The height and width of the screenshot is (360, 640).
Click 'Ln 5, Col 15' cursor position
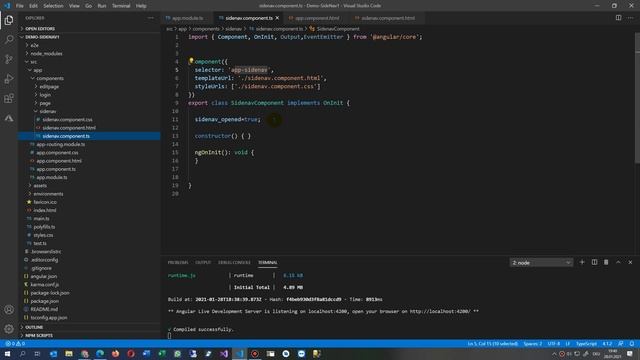(x=493, y=344)
